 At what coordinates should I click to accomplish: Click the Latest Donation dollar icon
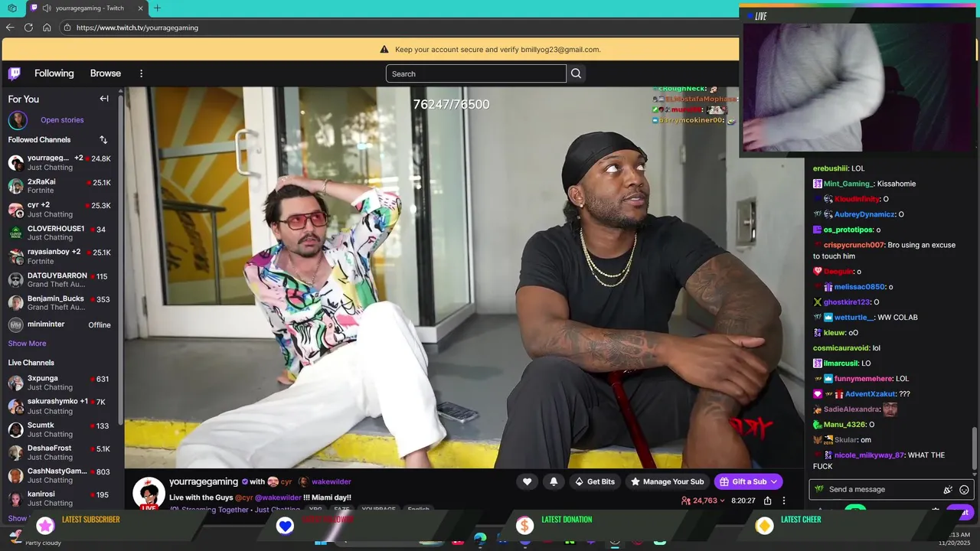[x=524, y=525]
